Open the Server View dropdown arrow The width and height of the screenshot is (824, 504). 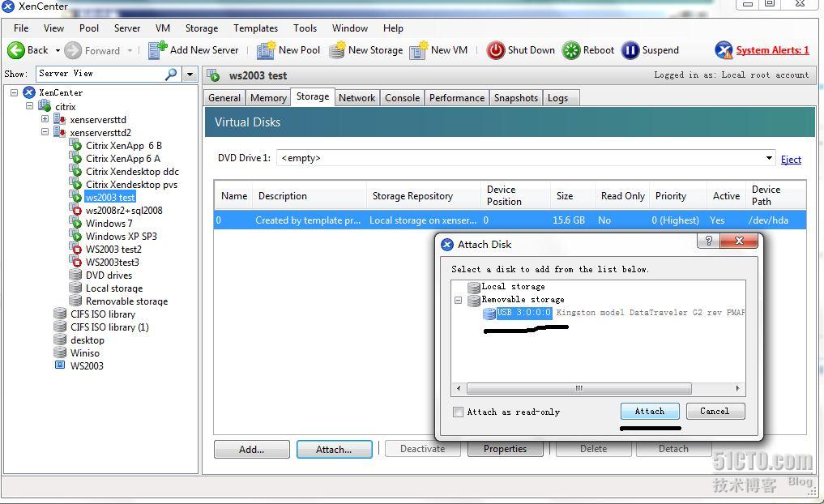(190, 74)
